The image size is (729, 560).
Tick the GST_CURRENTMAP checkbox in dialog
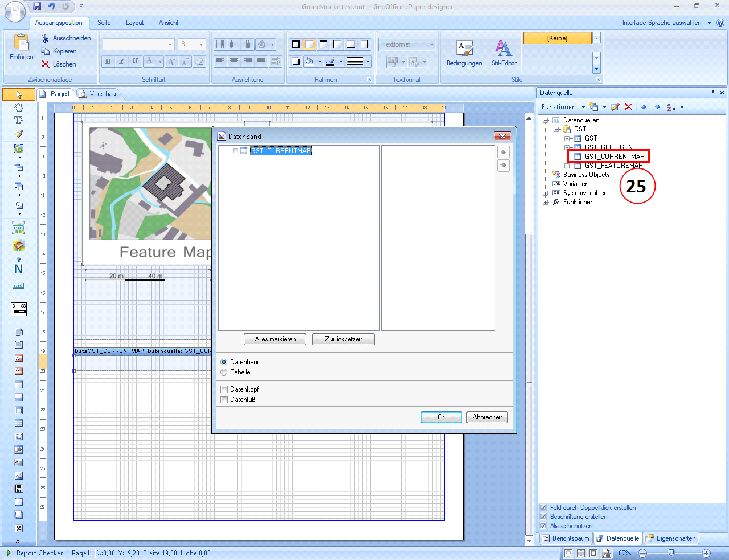click(x=235, y=151)
